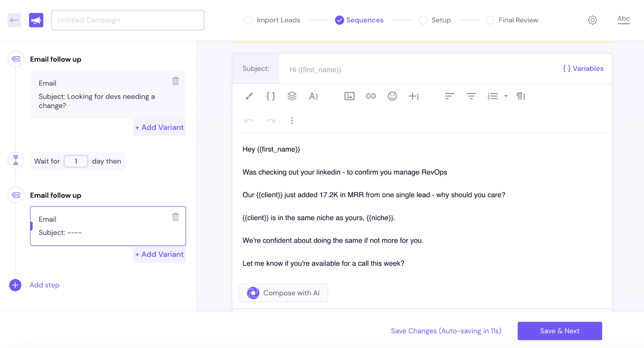Open the settings gear icon
The width and height of the screenshot is (644, 348).
[x=592, y=20]
